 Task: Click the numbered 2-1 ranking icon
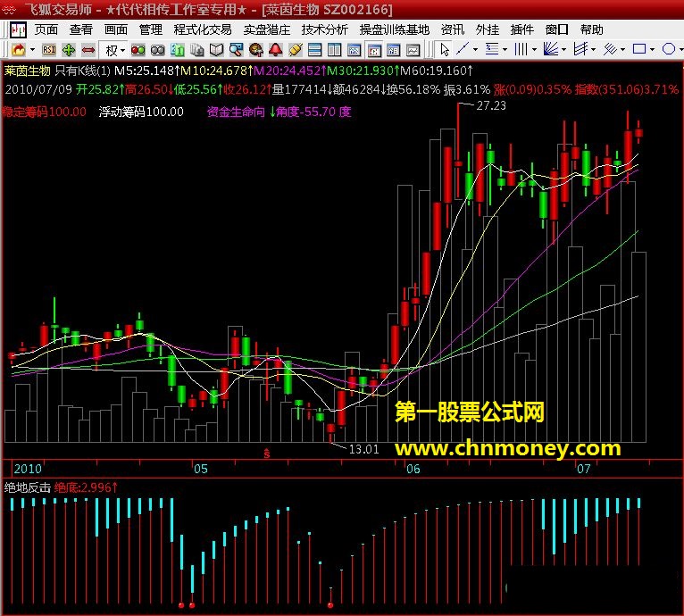pos(177,50)
